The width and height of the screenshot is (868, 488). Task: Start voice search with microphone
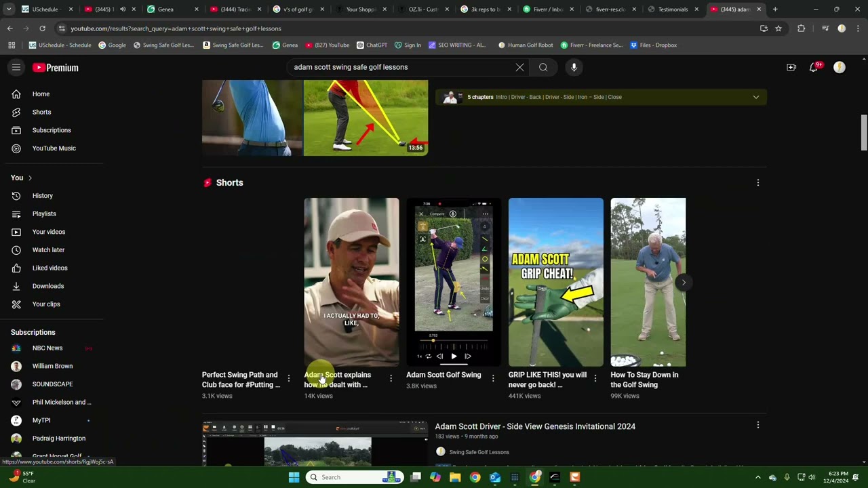pos(574,67)
